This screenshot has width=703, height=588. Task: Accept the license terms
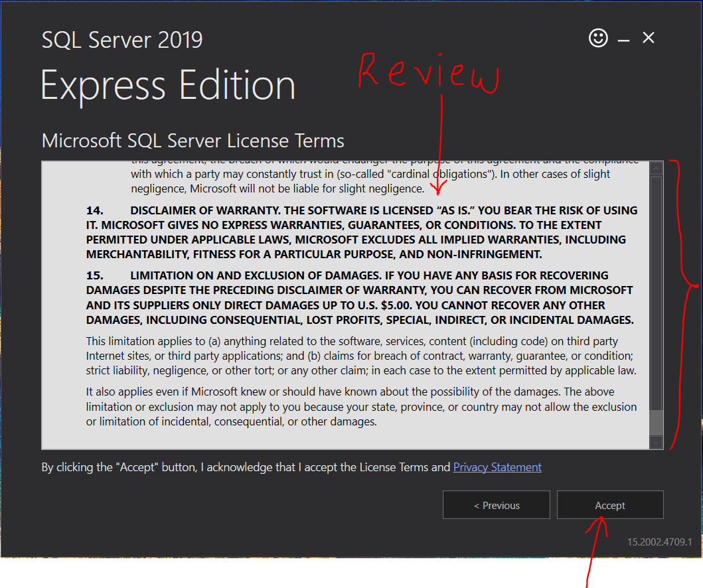(x=610, y=505)
